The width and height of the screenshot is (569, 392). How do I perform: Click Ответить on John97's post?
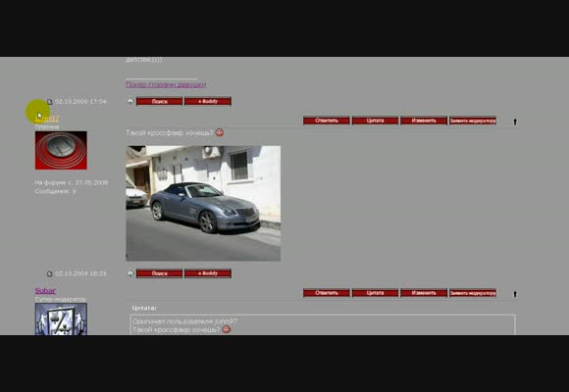(x=327, y=121)
